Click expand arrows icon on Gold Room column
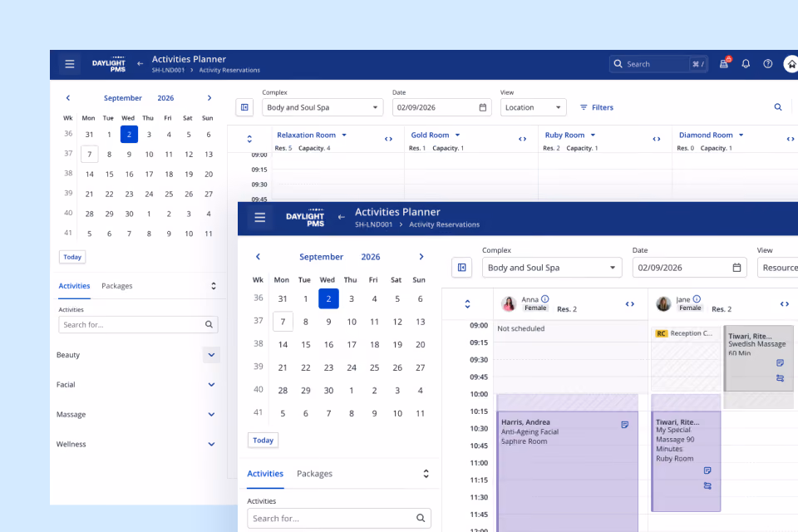The height and width of the screenshot is (532, 798). pyautogui.click(x=522, y=139)
